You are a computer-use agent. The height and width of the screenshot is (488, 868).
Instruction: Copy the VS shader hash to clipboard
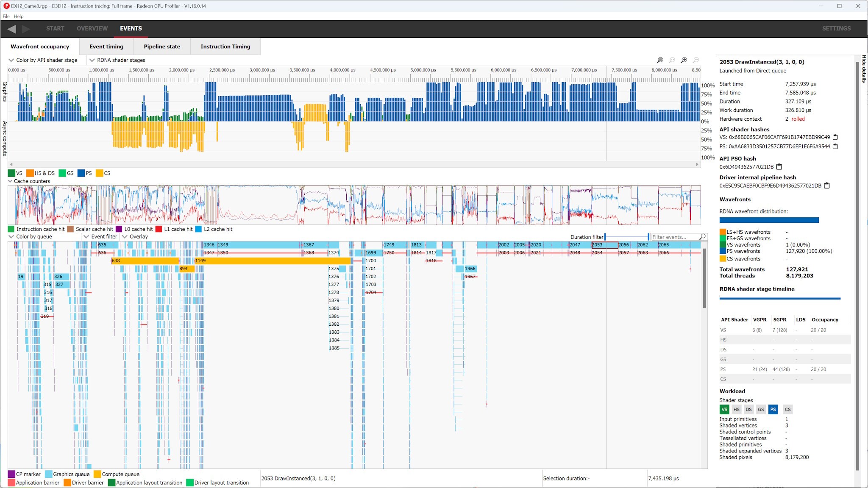[835, 137]
